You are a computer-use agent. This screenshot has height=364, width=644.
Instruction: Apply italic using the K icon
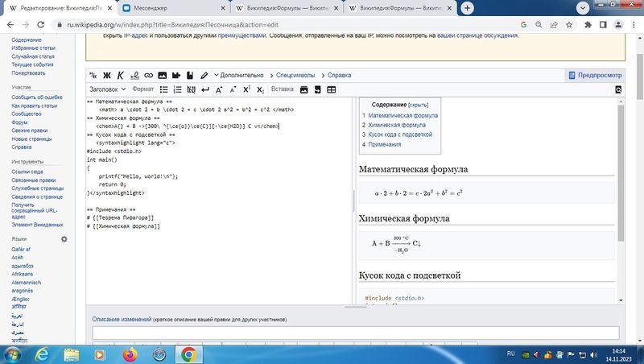pyautogui.click(x=121, y=75)
